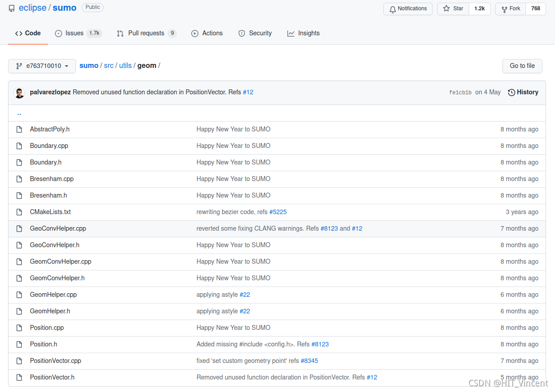Open GeomHelper.h file
Viewport: 555px width, 392px height.
click(x=50, y=311)
